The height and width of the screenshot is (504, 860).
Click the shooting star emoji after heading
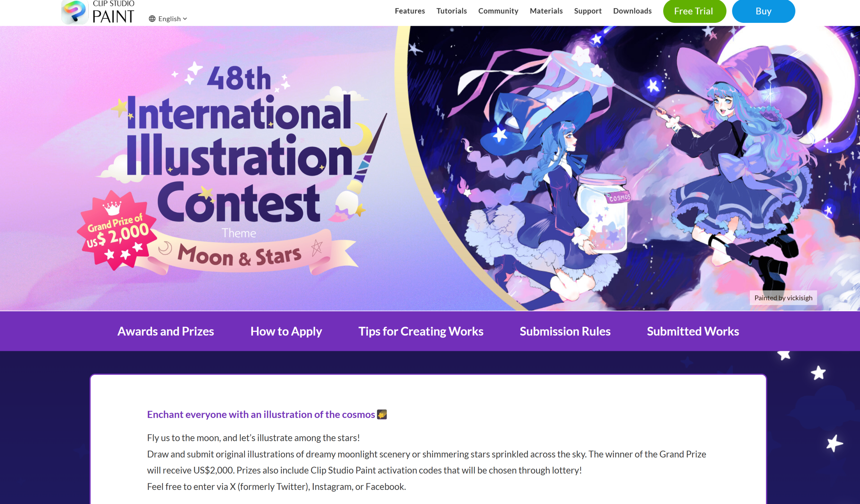click(382, 414)
